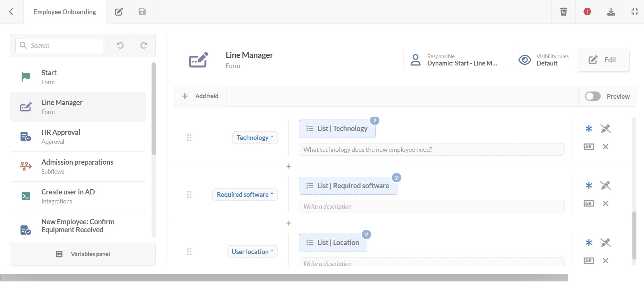
Task: Undo the last change
Action: pyautogui.click(x=120, y=45)
